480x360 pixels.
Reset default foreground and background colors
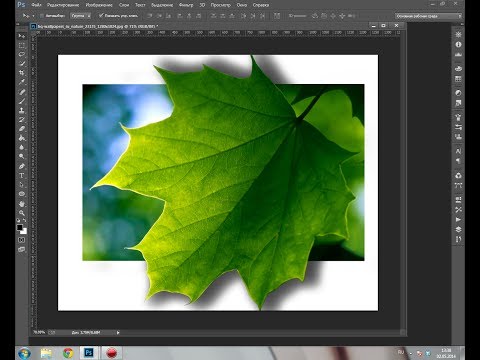point(19,220)
